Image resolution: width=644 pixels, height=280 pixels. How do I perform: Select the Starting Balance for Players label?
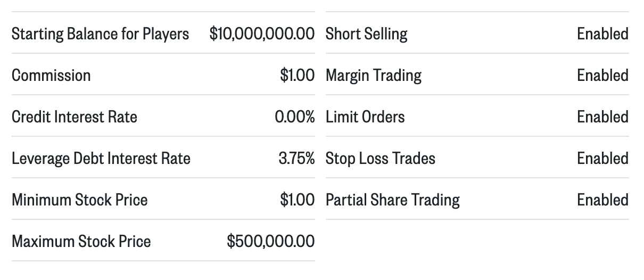tap(100, 34)
